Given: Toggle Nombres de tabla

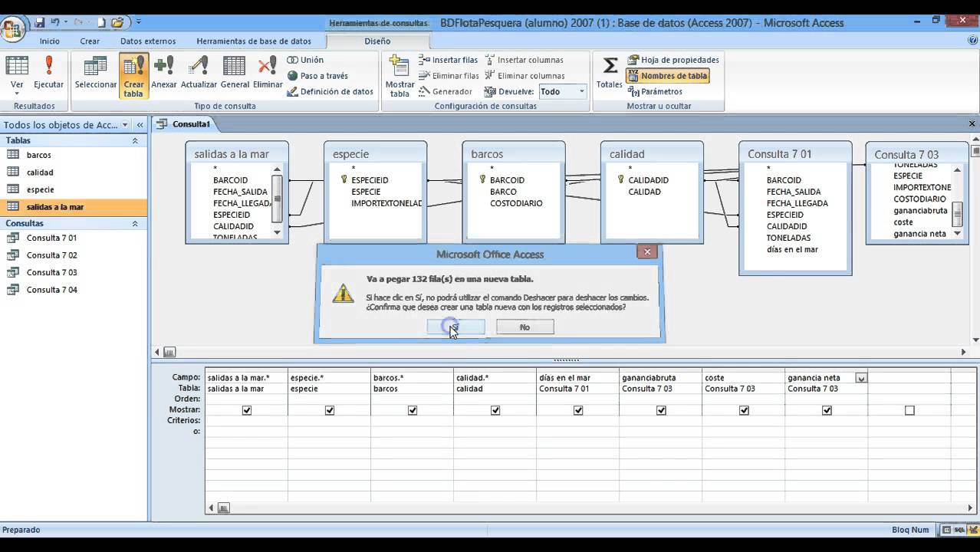Looking at the screenshot, I should pyautogui.click(x=667, y=76).
